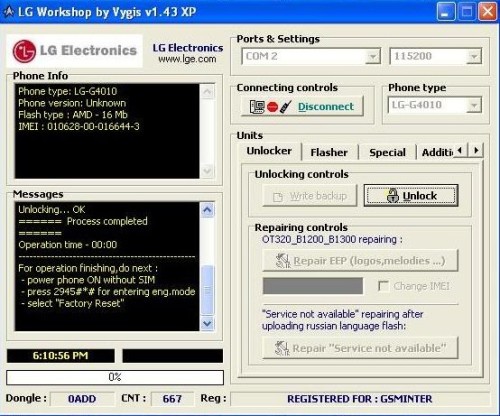The image size is (500, 416).
Task: Click the Unlocking... OK message line
Action: [x=52, y=210]
